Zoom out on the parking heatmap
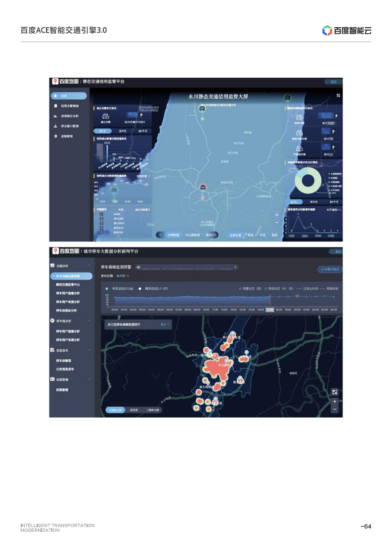The width and height of the screenshot is (392, 555). click(x=335, y=410)
